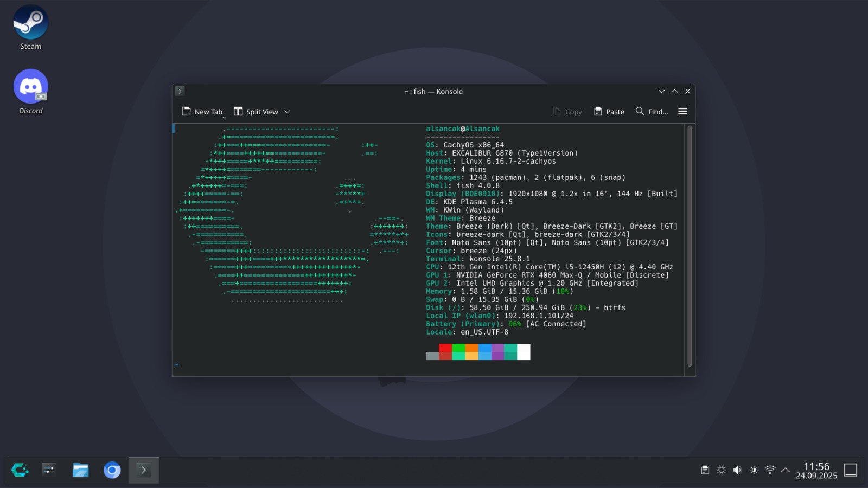Screen dimensions: 868x488
Task: Launch Steam from the desktop
Action: [x=31, y=28]
